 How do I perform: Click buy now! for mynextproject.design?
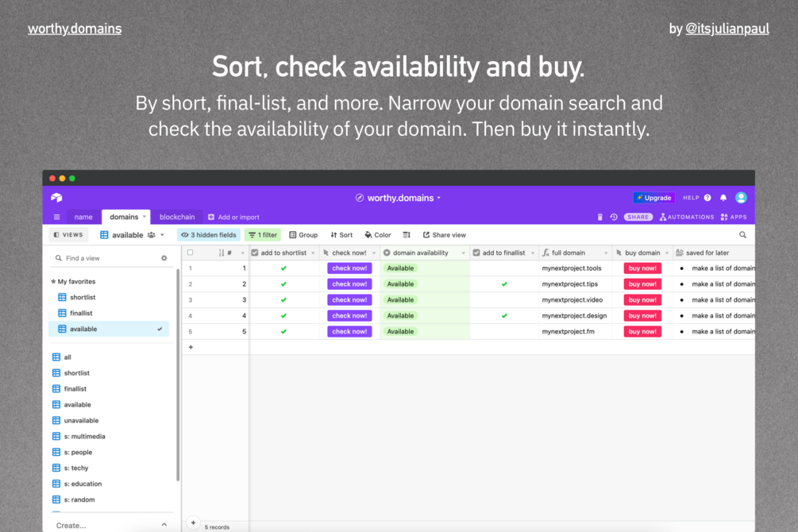coord(642,316)
